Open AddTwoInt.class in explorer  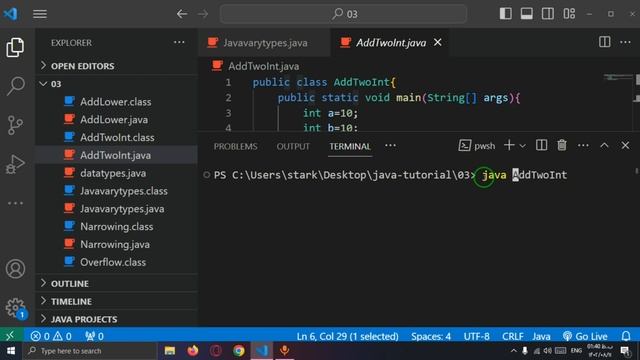coord(116,138)
